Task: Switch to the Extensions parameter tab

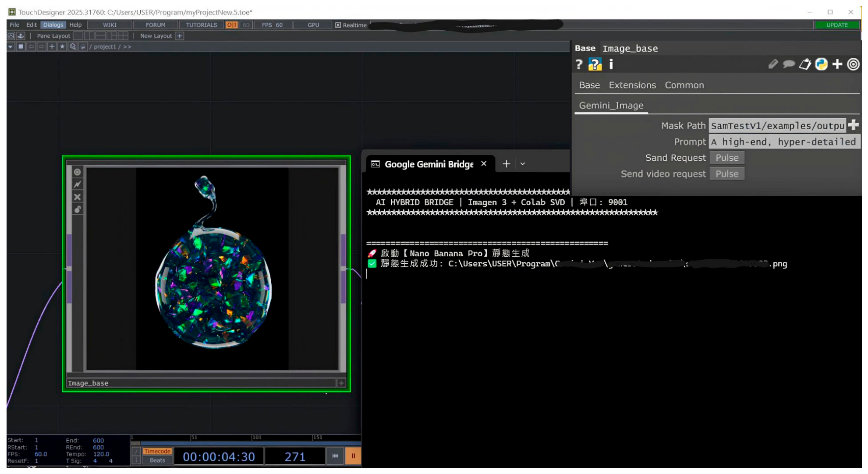Action: click(632, 85)
